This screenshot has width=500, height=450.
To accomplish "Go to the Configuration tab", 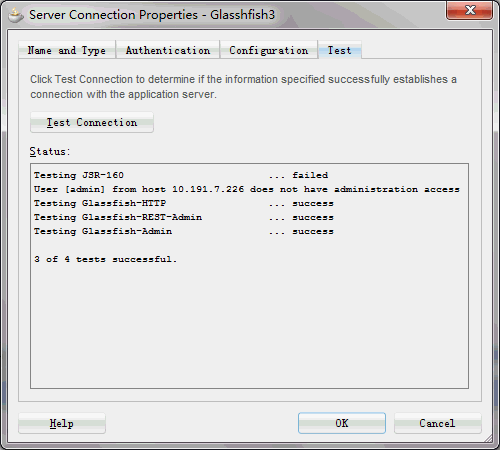I will pyautogui.click(x=269, y=50).
